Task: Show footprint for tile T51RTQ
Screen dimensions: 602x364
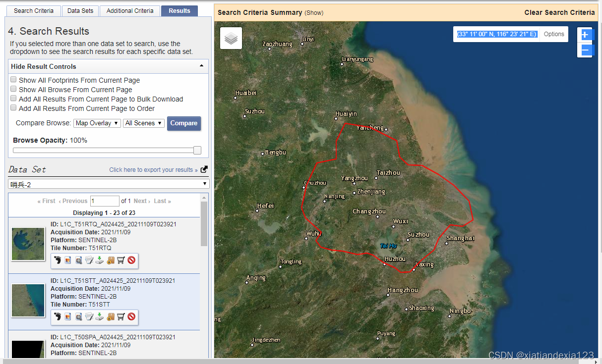Action: (57, 260)
